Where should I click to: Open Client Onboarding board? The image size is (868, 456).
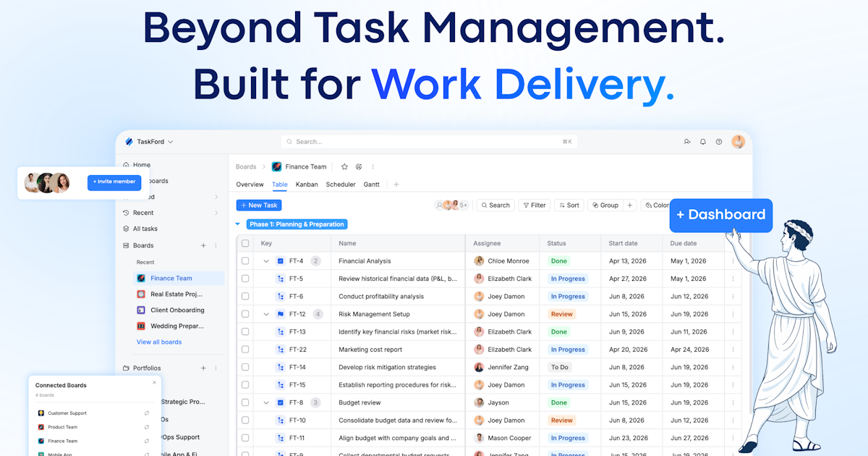click(x=179, y=310)
